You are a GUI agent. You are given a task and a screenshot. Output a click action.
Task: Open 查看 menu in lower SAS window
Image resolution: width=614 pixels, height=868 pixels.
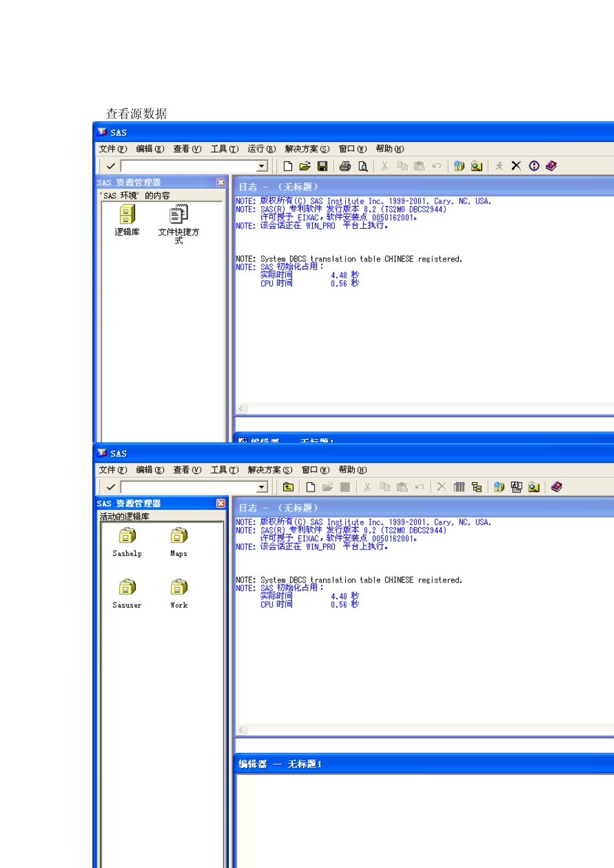pos(187,470)
